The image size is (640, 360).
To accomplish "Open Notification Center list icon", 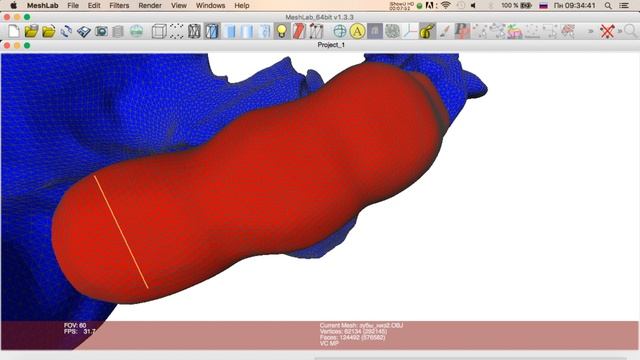I will coord(624,5).
